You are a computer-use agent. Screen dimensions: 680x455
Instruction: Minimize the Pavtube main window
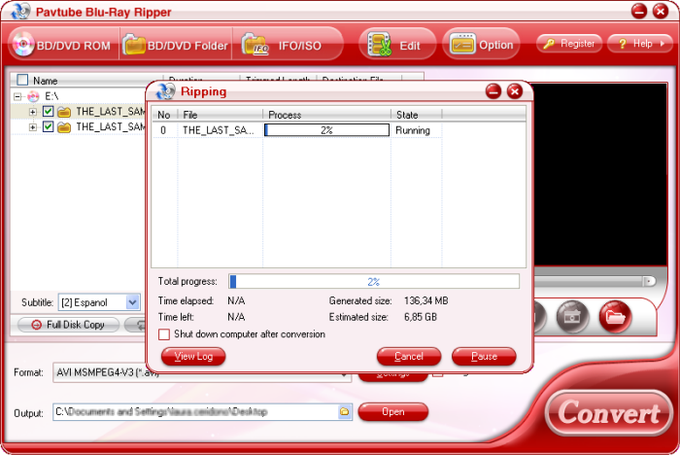(x=639, y=11)
